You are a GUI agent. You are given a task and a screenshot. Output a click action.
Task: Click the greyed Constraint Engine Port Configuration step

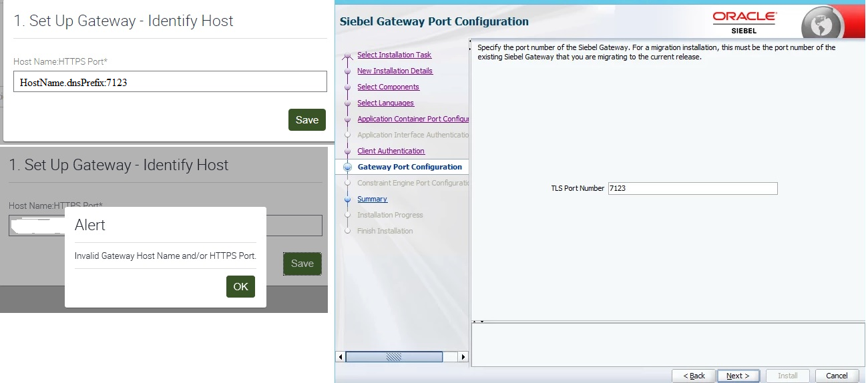413,183
